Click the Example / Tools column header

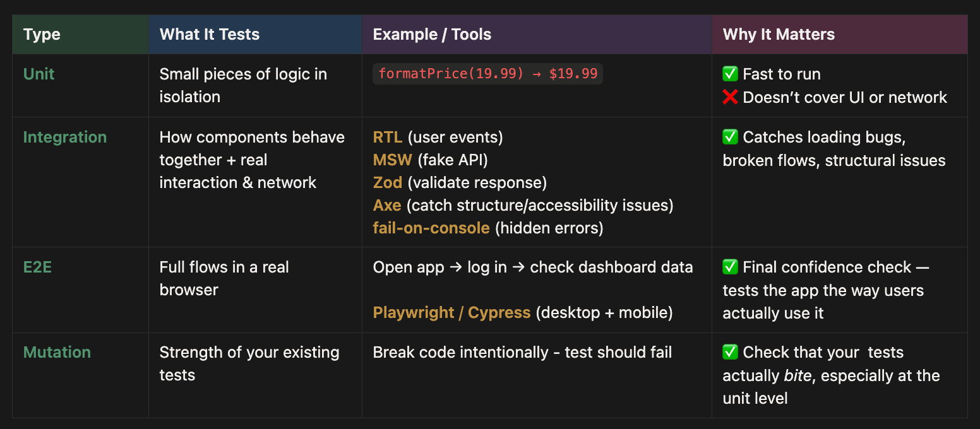[x=432, y=35]
